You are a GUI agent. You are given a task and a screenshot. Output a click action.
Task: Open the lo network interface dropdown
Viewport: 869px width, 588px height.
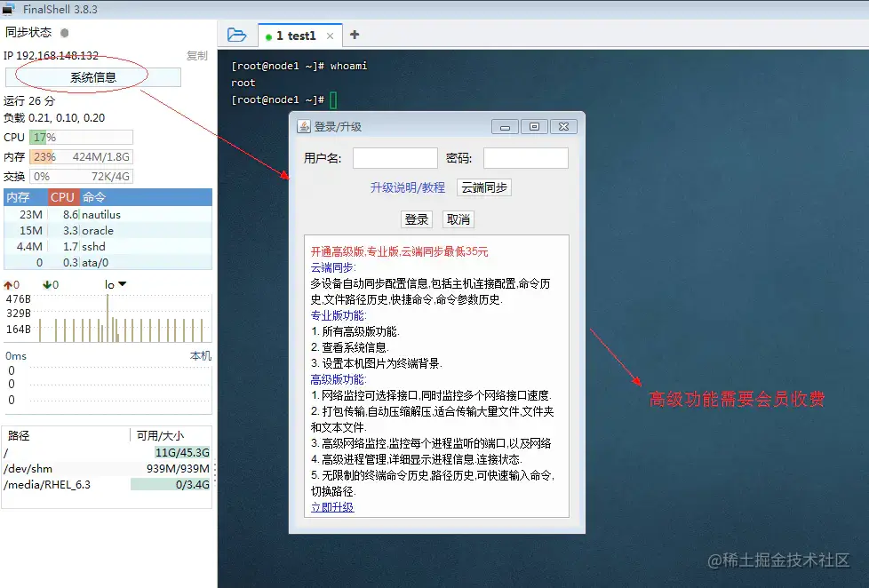[x=121, y=283]
